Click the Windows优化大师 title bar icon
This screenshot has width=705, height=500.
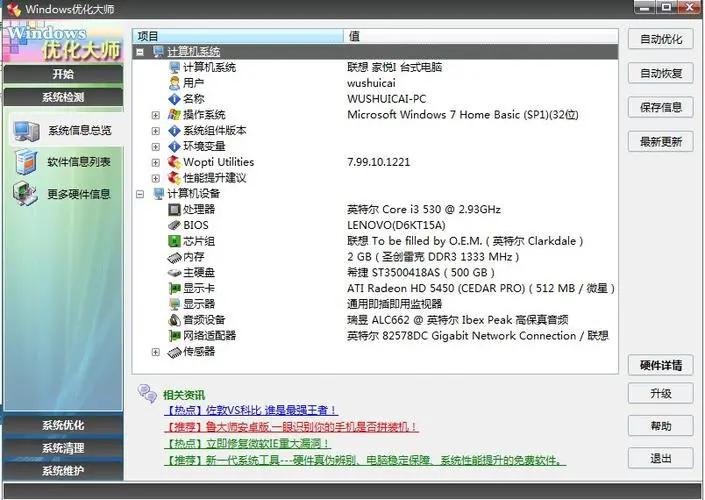(x=13, y=9)
